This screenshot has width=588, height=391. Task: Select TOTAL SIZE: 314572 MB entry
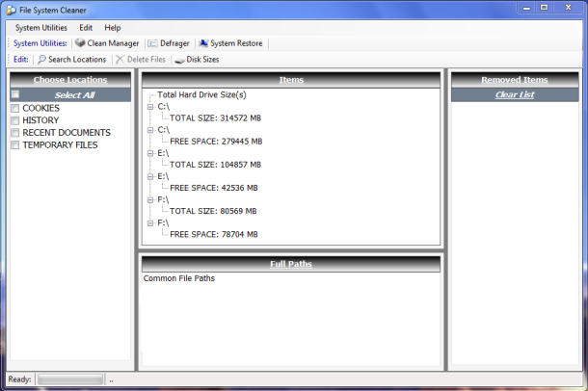click(x=215, y=118)
